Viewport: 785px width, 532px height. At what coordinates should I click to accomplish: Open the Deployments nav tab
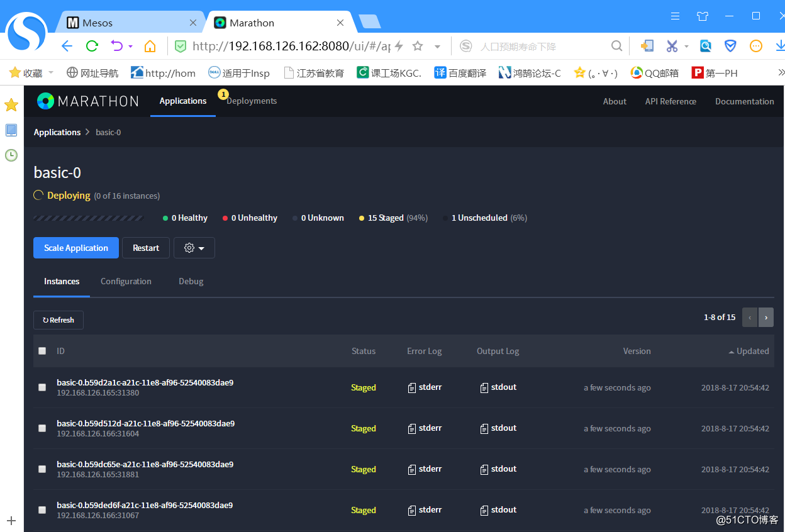252,101
